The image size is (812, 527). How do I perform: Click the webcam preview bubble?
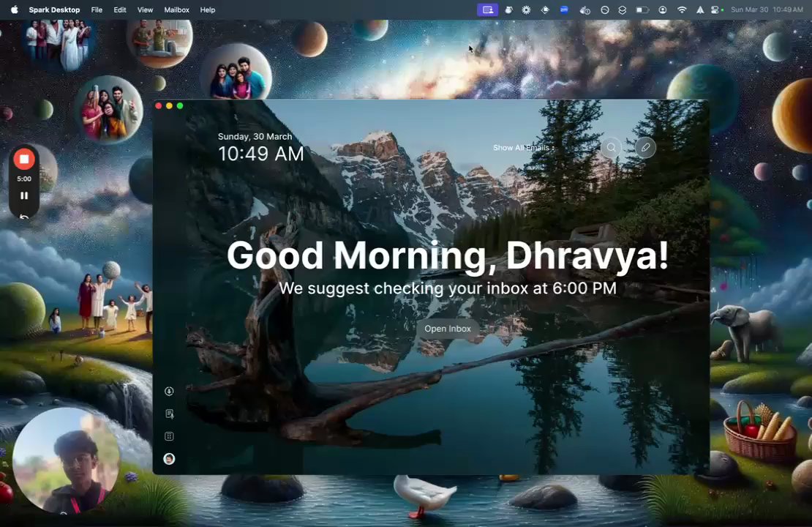tap(66, 460)
